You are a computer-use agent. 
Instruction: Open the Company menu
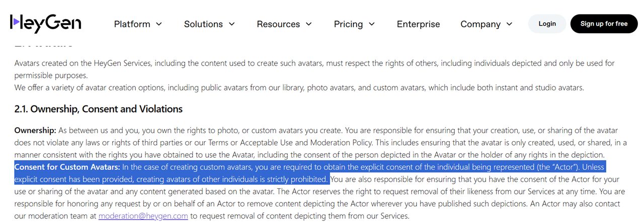(487, 24)
